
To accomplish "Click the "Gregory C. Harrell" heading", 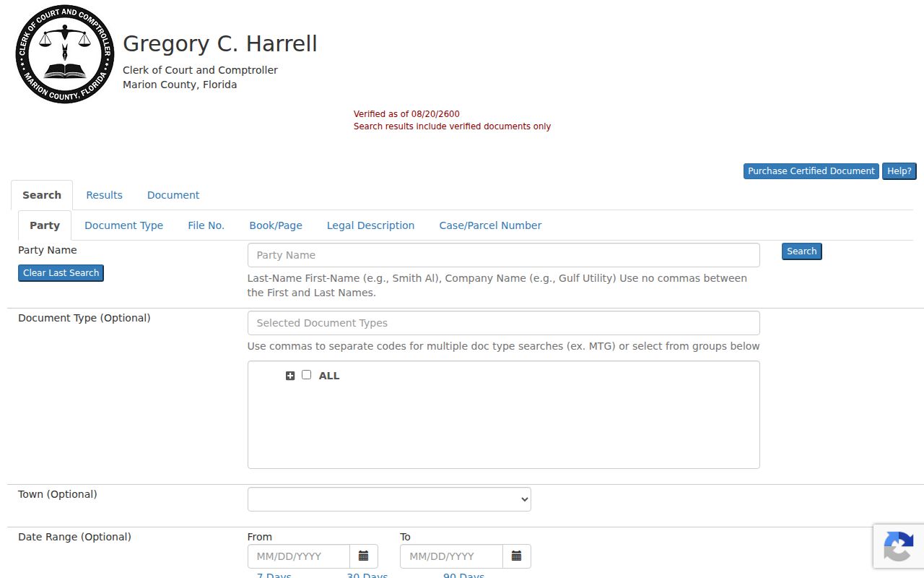I will [x=220, y=43].
